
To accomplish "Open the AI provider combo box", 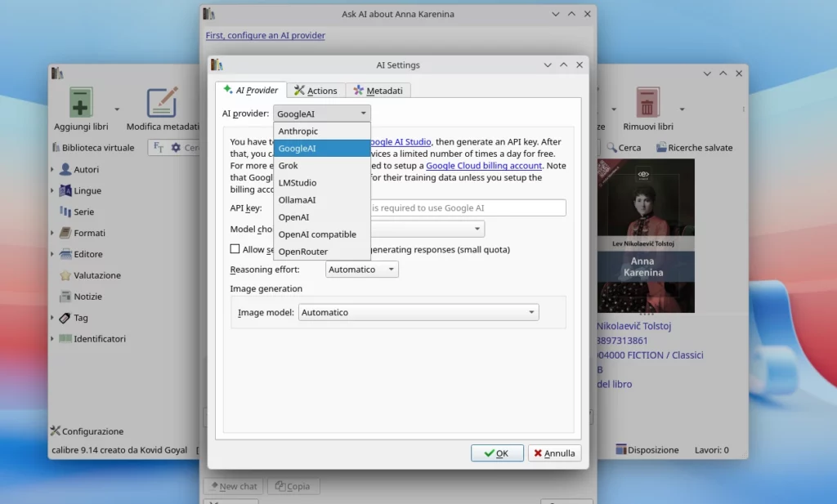I will tap(321, 114).
